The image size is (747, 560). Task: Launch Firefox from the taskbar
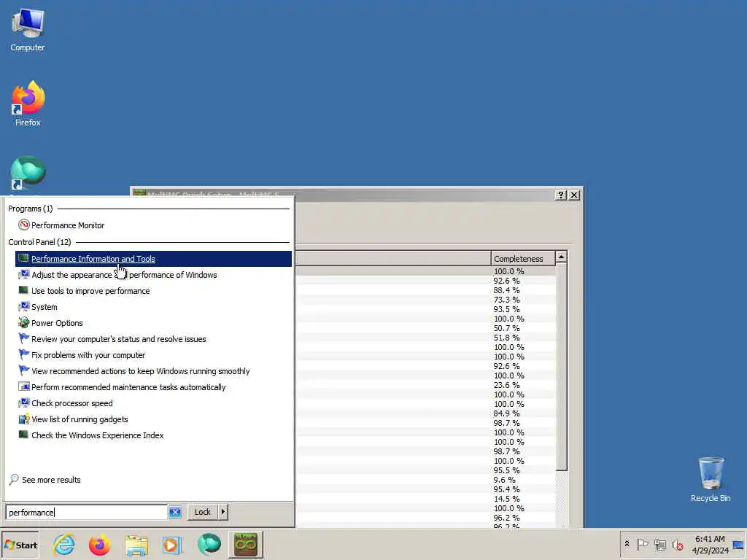pyautogui.click(x=99, y=545)
